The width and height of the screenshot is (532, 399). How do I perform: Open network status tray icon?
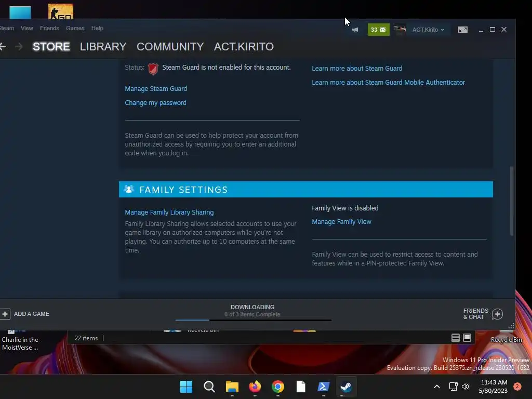(453, 387)
